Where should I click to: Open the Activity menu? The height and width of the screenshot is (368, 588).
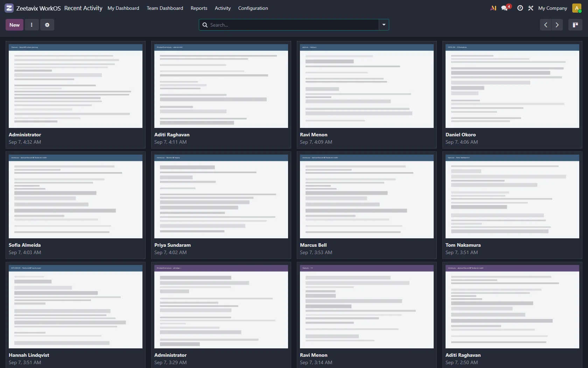point(223,8)
